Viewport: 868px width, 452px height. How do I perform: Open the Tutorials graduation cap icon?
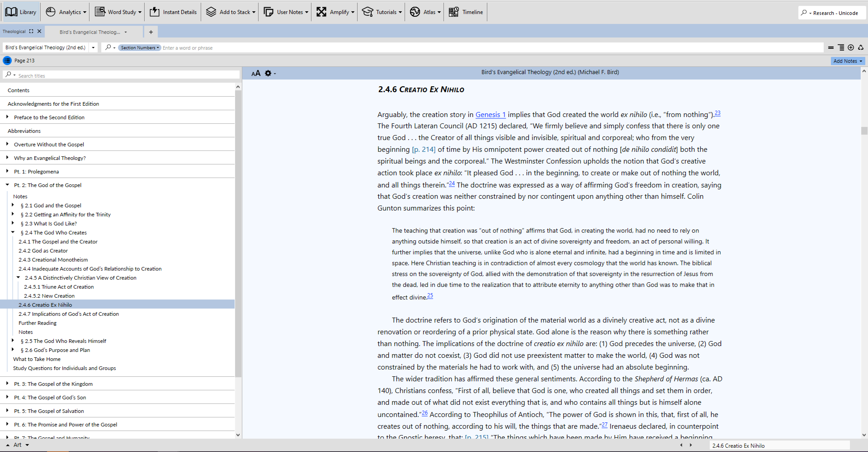pyautogui.click(x=367, y=12)
